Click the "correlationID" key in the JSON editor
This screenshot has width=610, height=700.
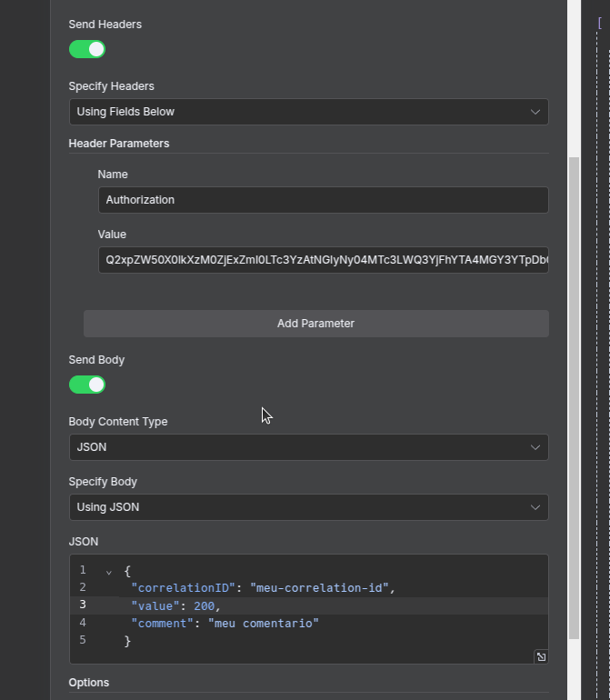click(184, 588)
